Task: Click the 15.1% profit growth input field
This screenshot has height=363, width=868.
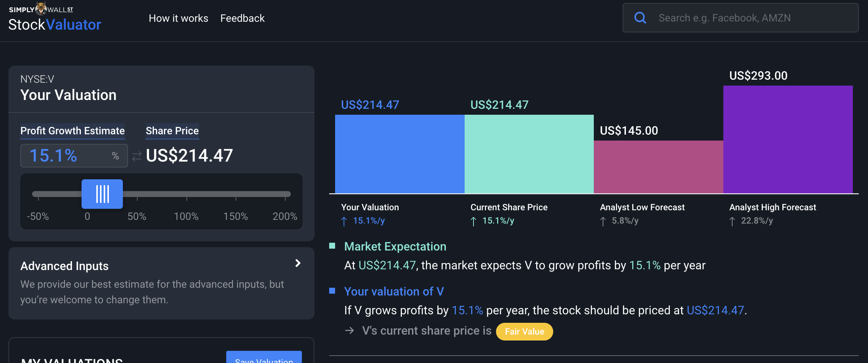Action: (74, 156)
